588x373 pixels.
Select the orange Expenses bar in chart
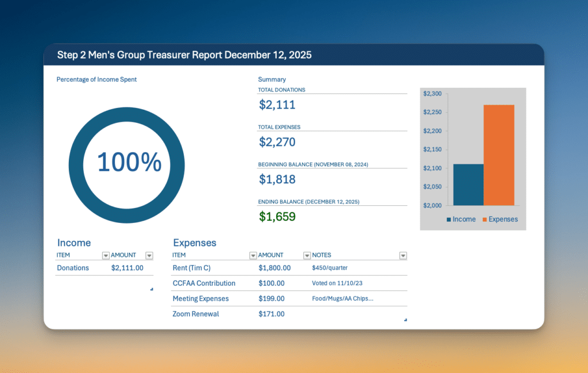tap(499, 155)
